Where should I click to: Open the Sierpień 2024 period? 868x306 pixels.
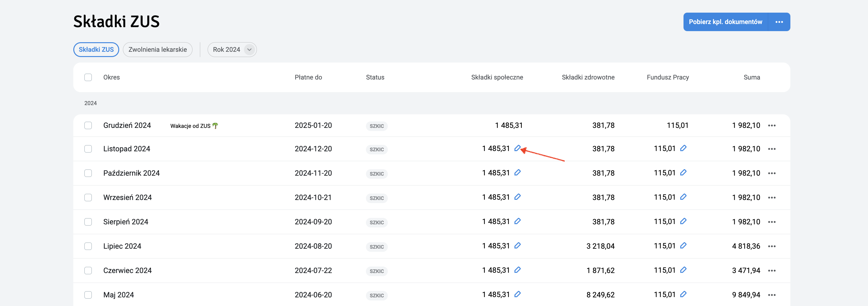(x=126, y=222)
